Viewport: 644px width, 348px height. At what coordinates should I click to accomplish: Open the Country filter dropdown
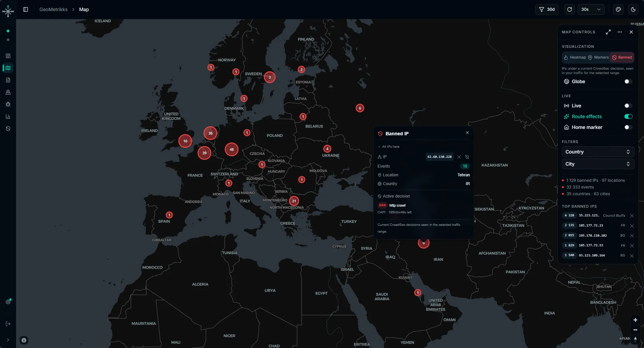pos(598,152)
